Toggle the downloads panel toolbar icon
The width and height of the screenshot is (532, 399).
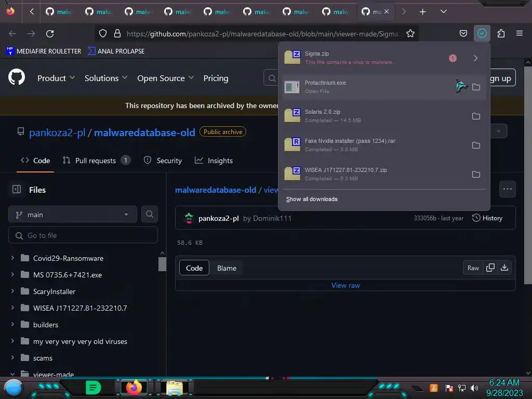(x=482, y=34)
